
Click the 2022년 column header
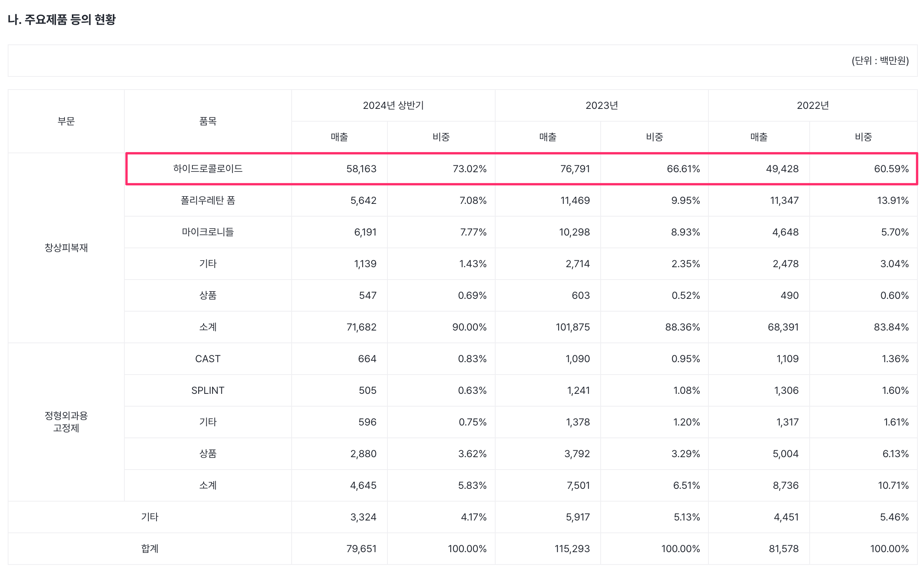[812, 105]
